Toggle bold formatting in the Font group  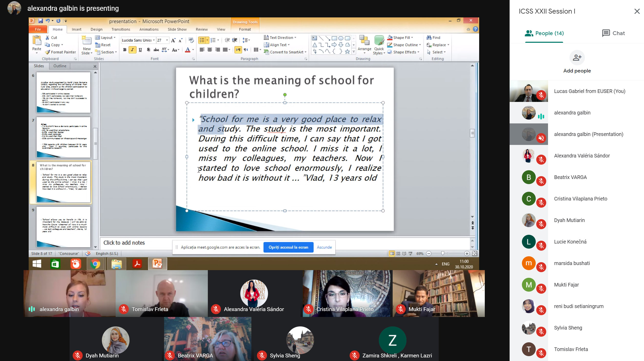point(125,50)
